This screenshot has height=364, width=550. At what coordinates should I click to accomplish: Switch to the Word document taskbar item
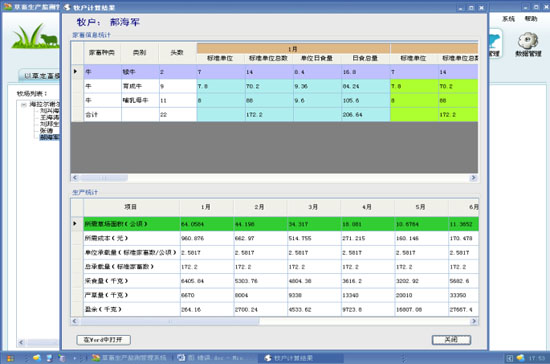point(209,358)
